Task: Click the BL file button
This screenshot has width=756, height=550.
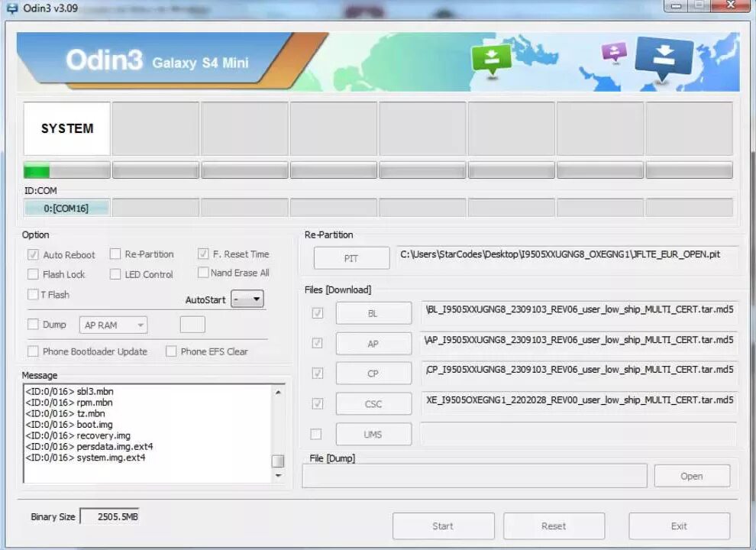Action: coord(373,313)
